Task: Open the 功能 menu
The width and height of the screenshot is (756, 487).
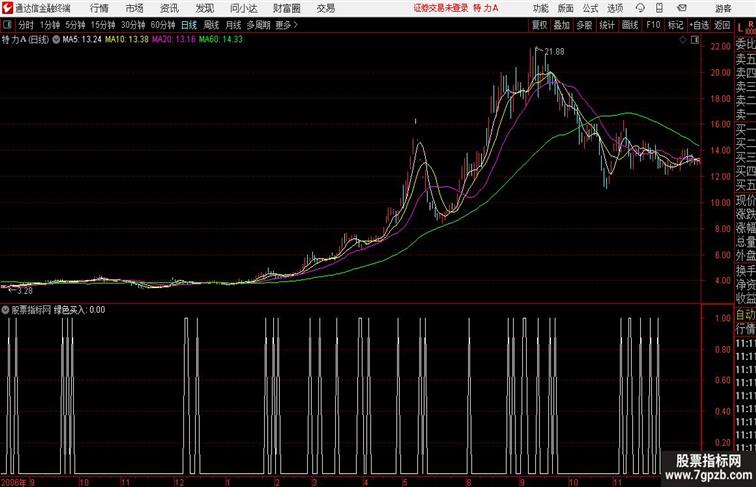Action: pos(540,8)
